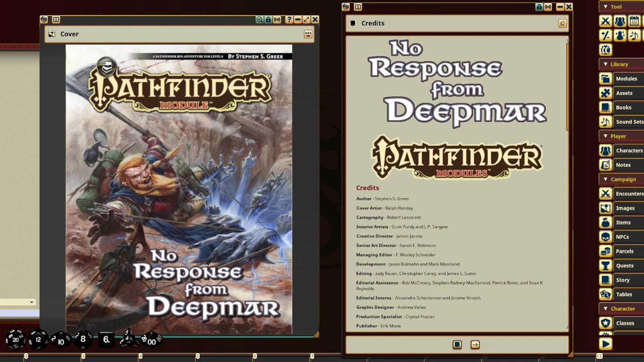Viewport: 644px width, 362px height.
Task: Pick the d8 die
Action: (x=83, y=339)
